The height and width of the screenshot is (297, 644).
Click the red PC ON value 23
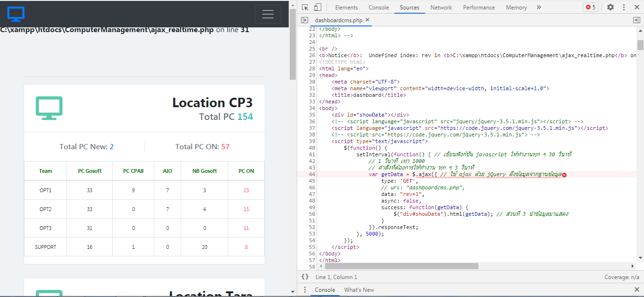(x=246, y=190)
